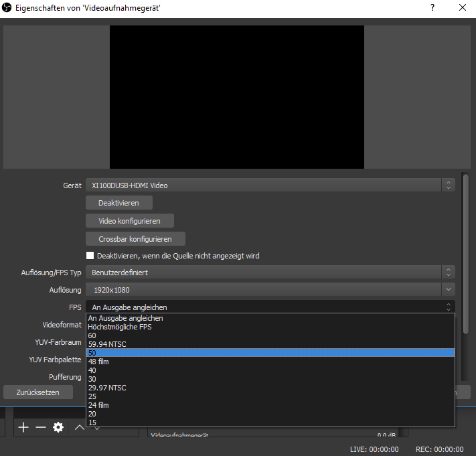Pick 24 film from FPS list
The width and height of the screenshot is (476, 456).
point(270,405)
